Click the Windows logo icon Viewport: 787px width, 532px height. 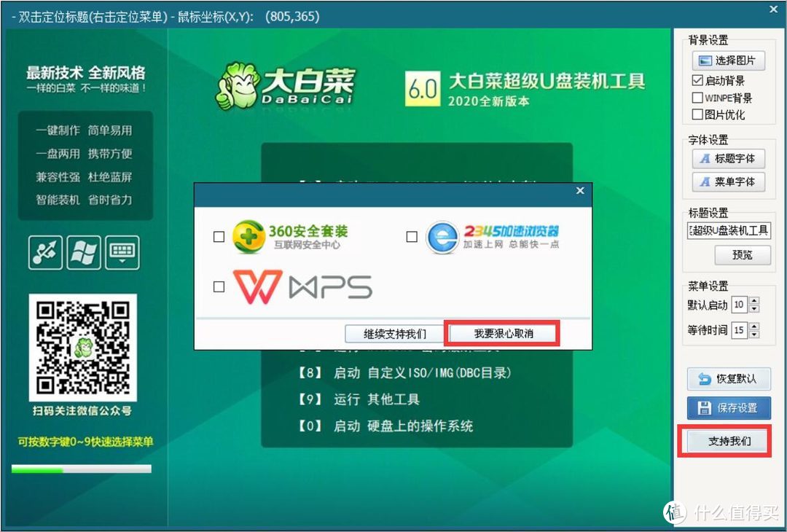pyautogui.click(x=84, y=252)
